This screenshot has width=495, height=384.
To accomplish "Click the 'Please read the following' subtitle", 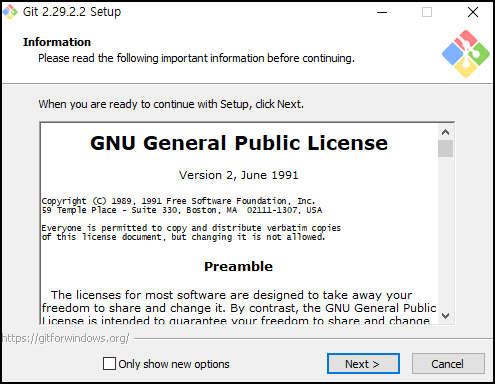I will coord(196,58).
